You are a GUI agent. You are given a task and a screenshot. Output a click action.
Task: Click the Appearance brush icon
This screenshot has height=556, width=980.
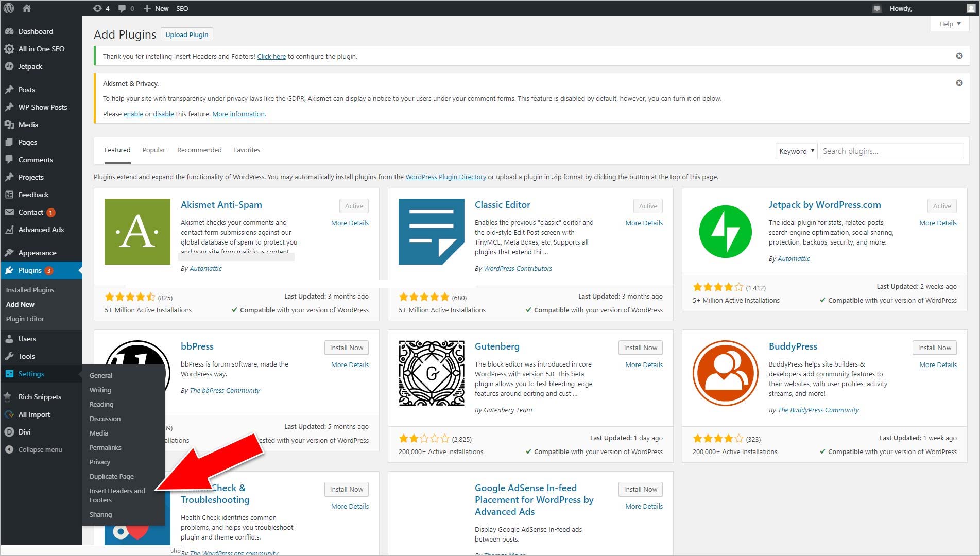[9, 253]
